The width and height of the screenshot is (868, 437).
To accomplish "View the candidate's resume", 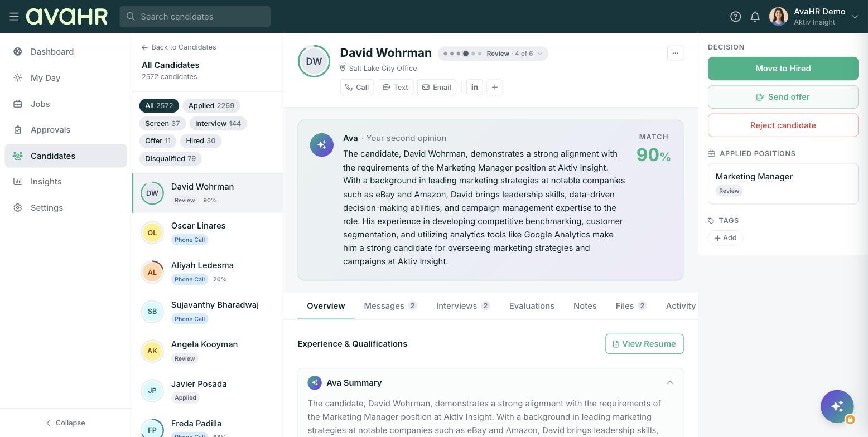I will (644, 344).
